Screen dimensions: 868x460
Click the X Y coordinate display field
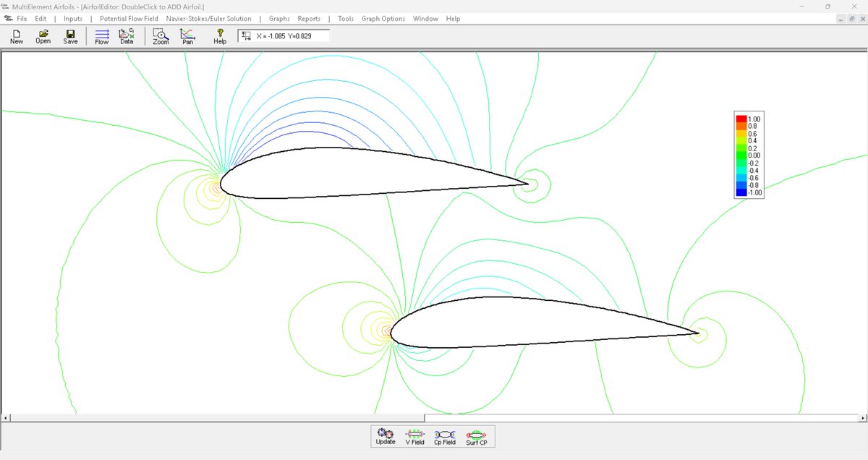point(284,35)
